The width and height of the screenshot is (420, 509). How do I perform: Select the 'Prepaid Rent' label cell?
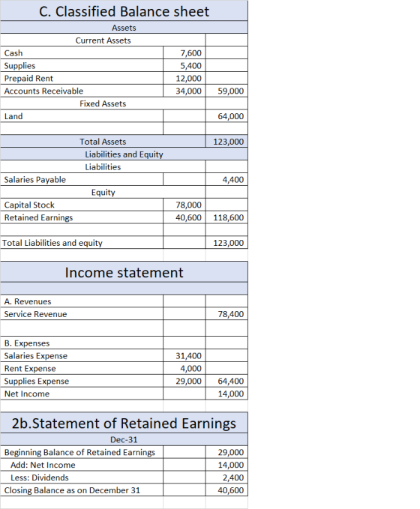pos(82,78)
